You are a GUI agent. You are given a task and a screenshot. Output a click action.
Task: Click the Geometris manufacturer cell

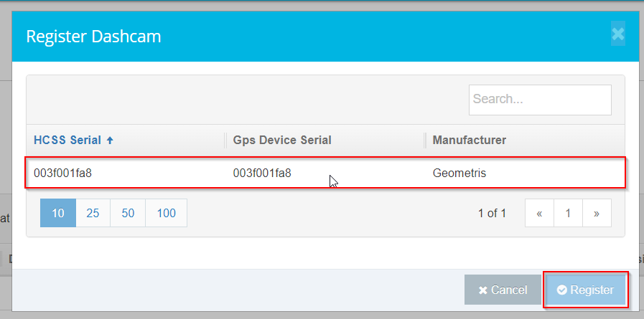[459, 173]
